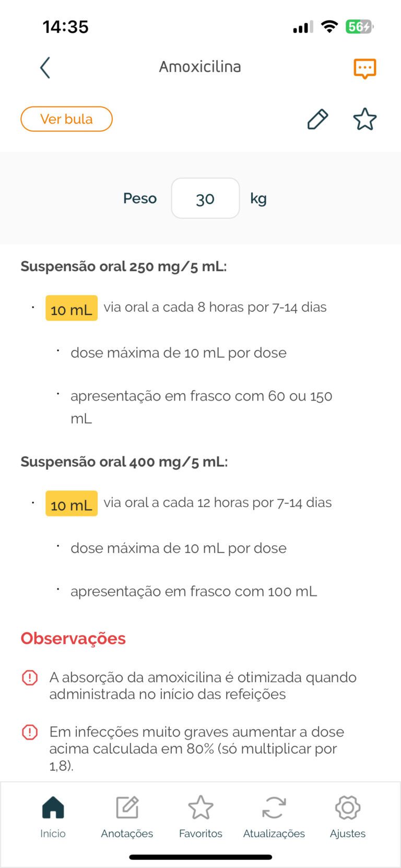The height and width of the screenshot is (868, 401).
Task: Tap the warning icon beside infecções graves note
Action: [30, 732]
